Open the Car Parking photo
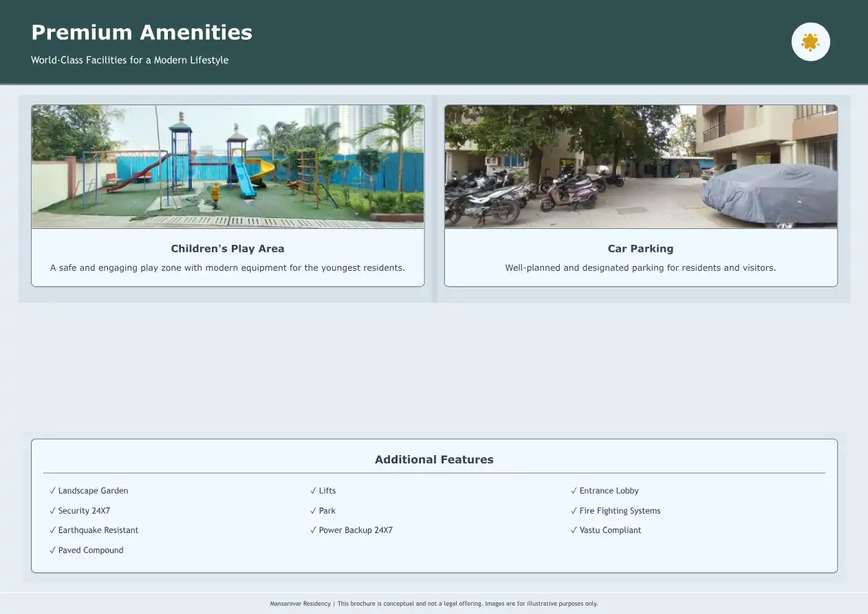Viewport: 868px width, 614px height. click(640, 166)
